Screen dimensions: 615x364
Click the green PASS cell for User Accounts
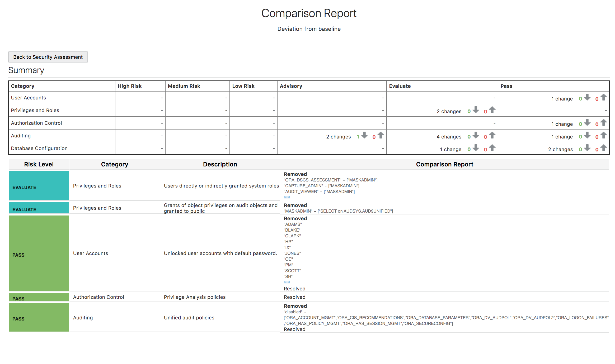click(39, 253)
